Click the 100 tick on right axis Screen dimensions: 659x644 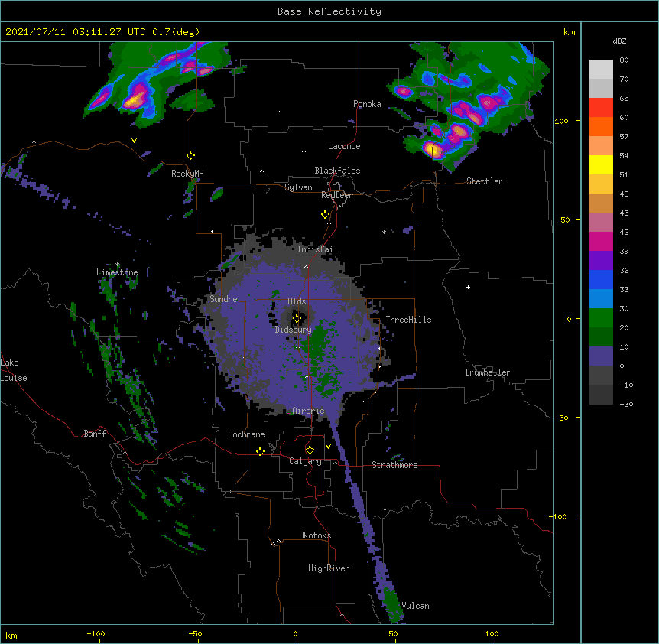pyautogui.click(x=561, y=121)
